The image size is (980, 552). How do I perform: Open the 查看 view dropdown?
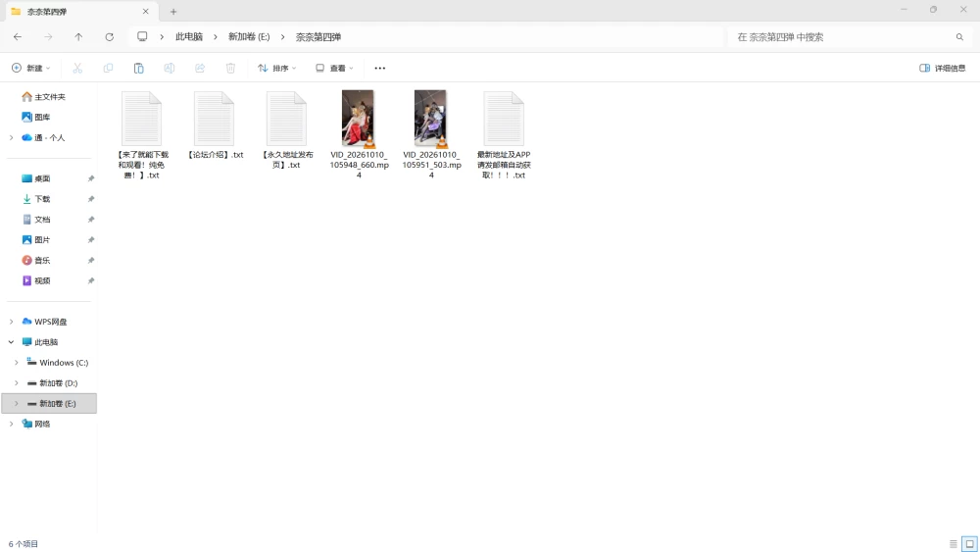pyautogui.click(x=334, y=68)
